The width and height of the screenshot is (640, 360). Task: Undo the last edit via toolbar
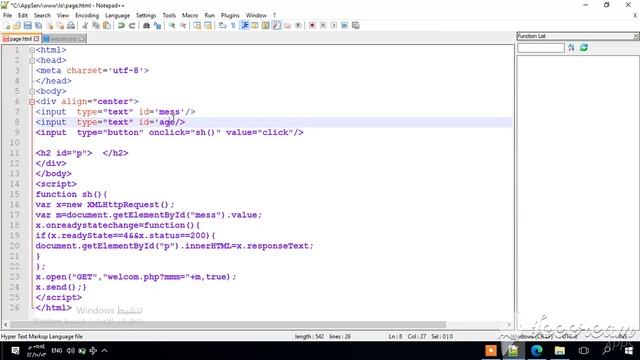pyautogui.click(x=121, y=26)
